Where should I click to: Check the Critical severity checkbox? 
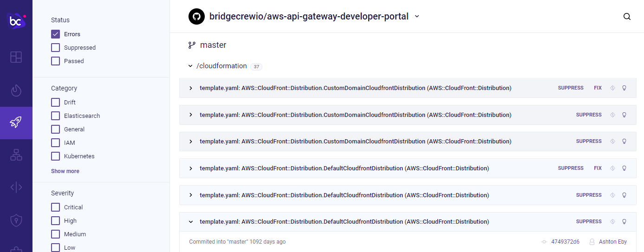55,207
